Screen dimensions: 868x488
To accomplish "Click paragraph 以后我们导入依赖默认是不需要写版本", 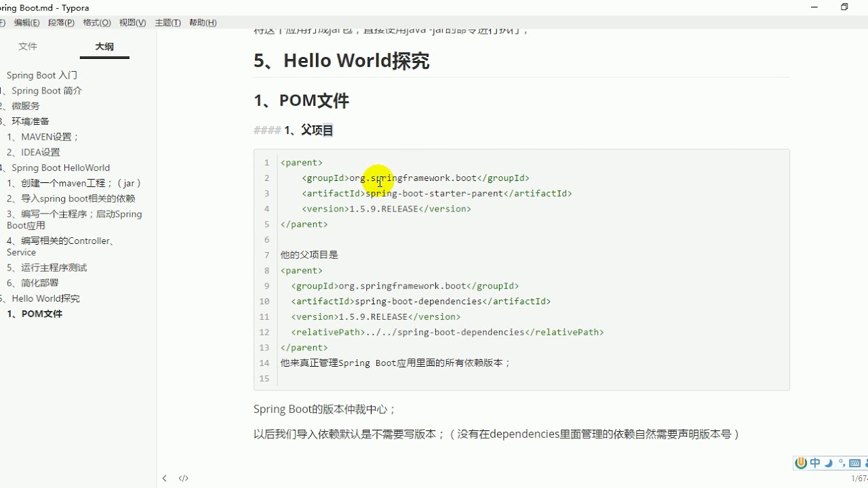I will pos(497,434).
